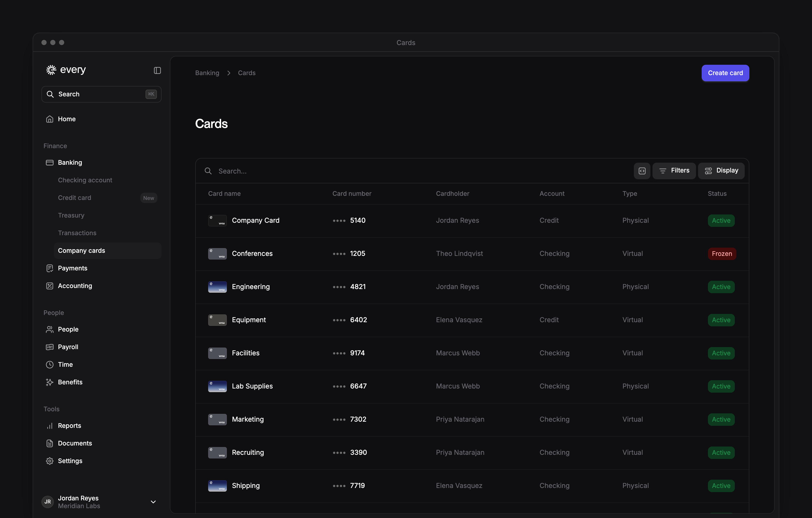The image size is (812, 518).
Task: Go to Treasury in sidebar
Action: 71,215
